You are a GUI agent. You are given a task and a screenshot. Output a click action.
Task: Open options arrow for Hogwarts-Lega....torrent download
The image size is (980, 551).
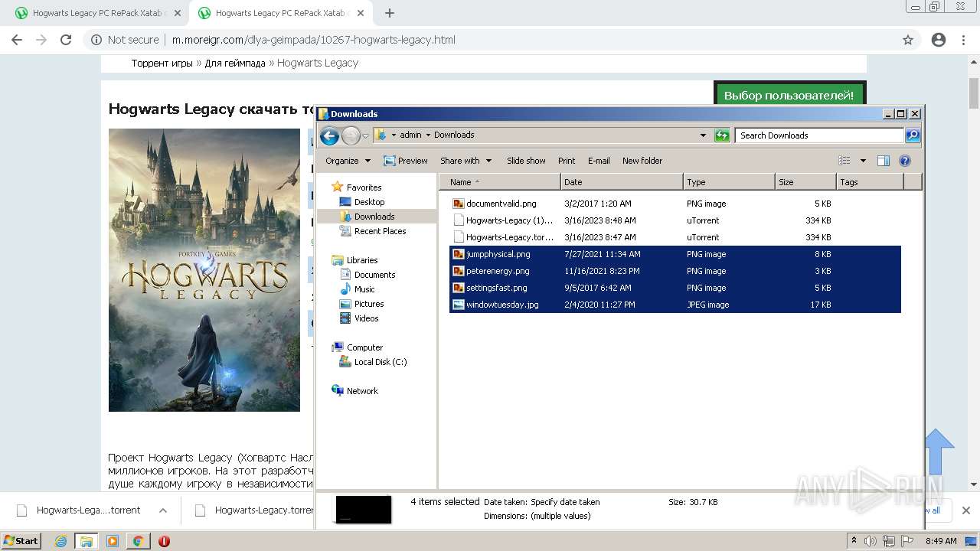(162, 510)
